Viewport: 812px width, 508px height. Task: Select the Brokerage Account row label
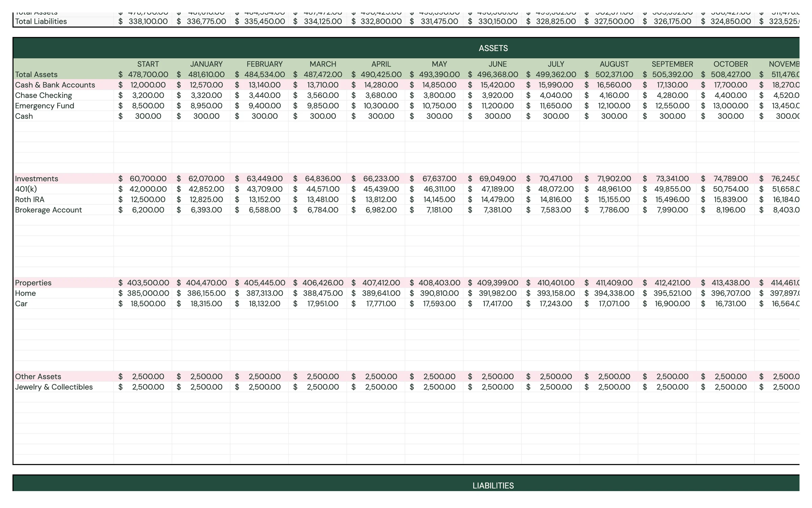[x=48, y=210]
